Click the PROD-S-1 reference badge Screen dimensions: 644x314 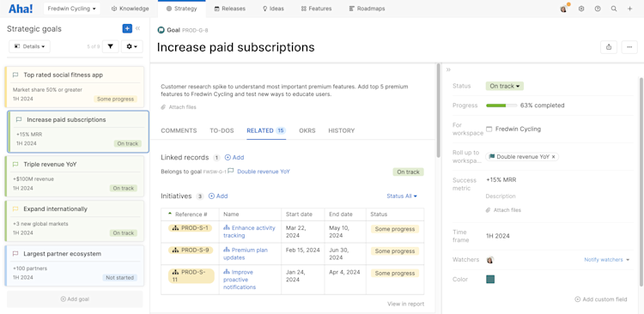(190, 228)
